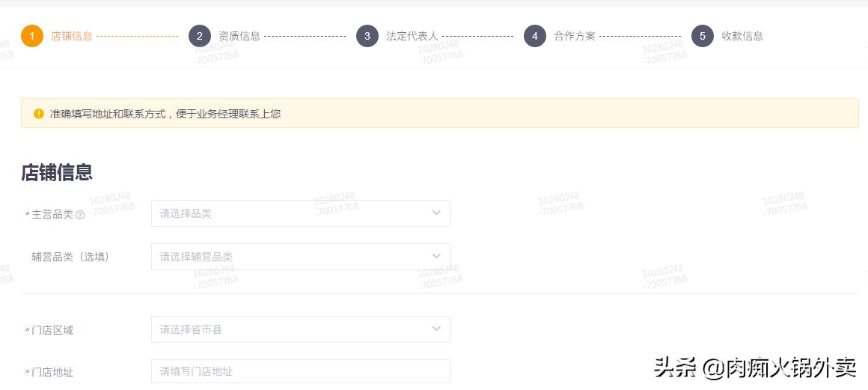Viewport: 868px width, 390px height.
Task: Click the step 4 number circle
Action: (x=535, y=36)
